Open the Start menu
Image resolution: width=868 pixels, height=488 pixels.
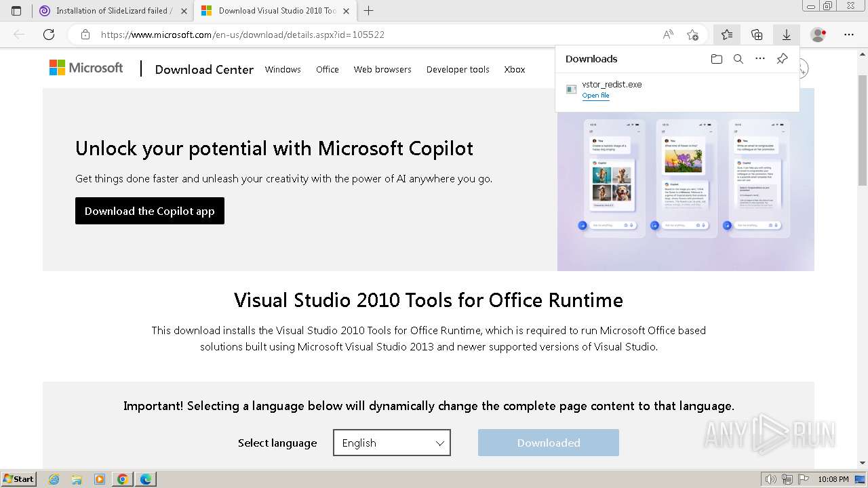(20, 479)
